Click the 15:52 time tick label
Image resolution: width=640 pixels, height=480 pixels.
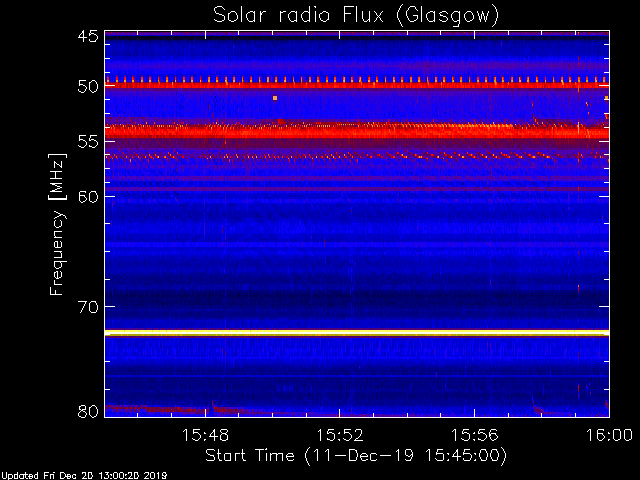340,435
